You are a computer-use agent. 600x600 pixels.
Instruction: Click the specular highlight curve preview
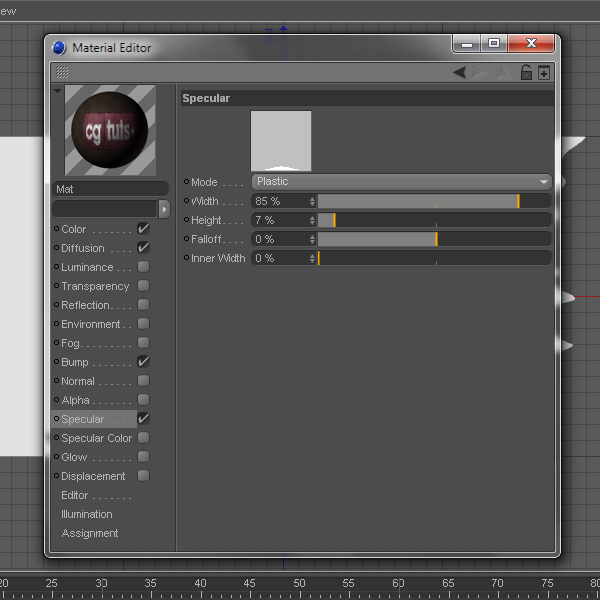pos(281,141)
